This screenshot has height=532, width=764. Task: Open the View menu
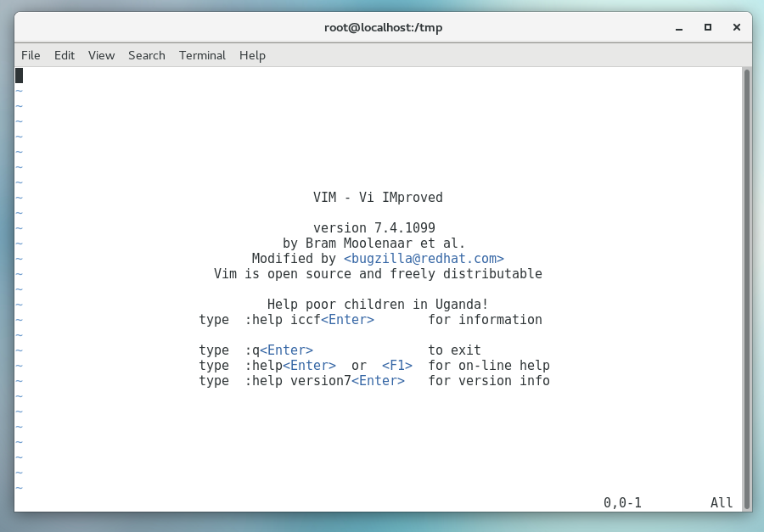coord(101,55)
